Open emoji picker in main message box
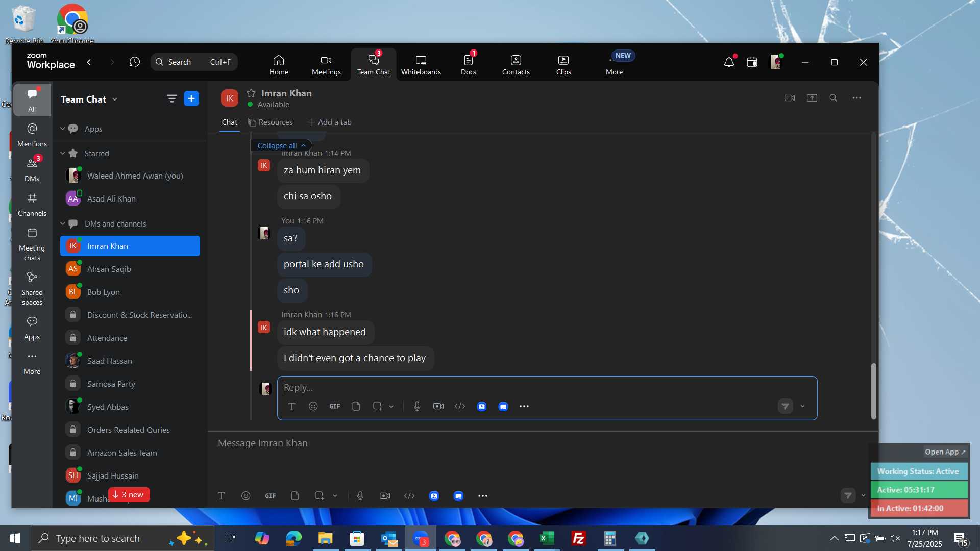980x551 pixels. pyautogui.click(x=246, y=496)
